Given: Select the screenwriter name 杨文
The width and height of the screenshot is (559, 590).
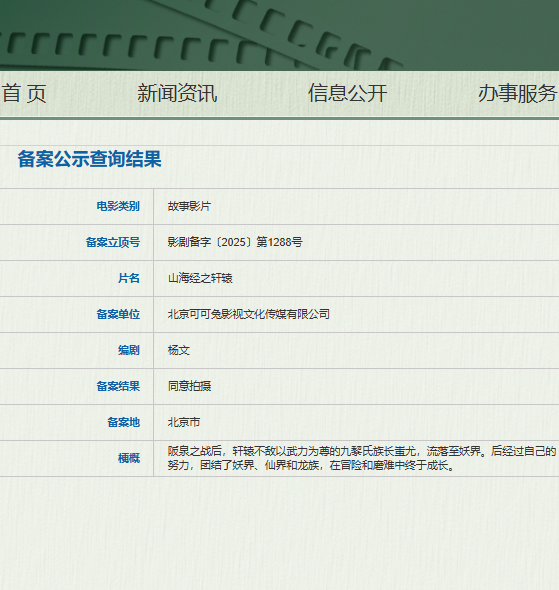Looking at the screenshot, I should pos(178,350).
